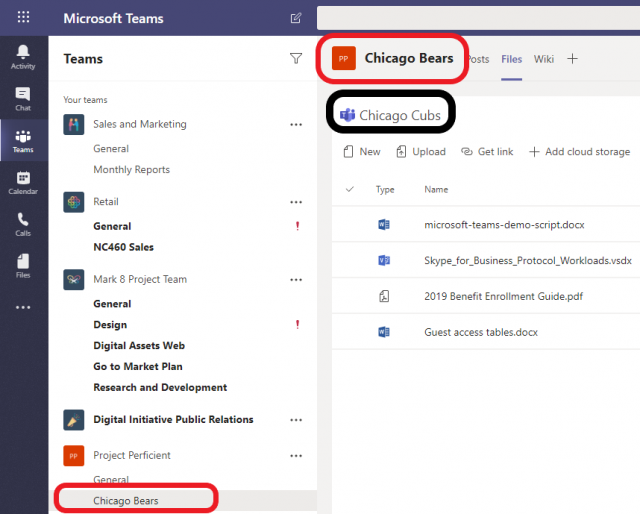Switch to the Posts tab
The width and height of the screenshot is (640, 514).
pyautogui.click(x=478, y=59)
